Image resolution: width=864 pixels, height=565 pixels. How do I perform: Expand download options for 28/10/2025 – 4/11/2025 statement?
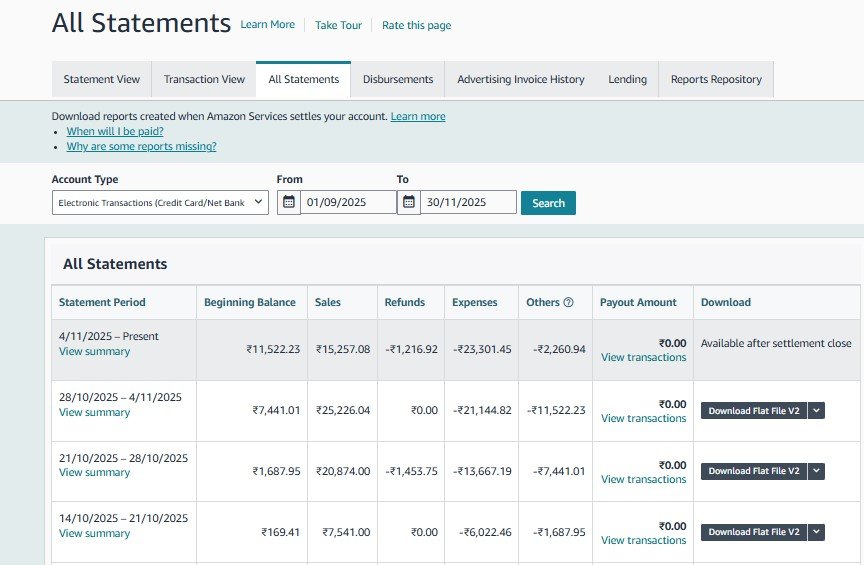[817, 411]
